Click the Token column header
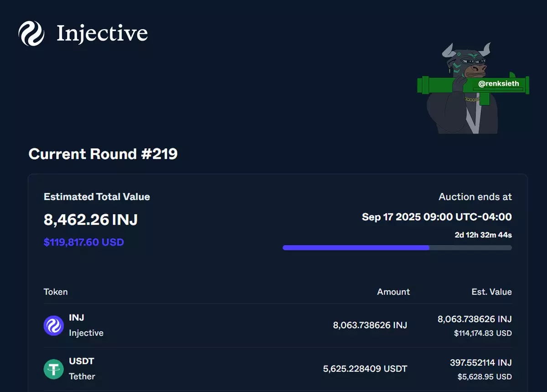This screenshot has width=547, height=392. click(x=56, y=292)
